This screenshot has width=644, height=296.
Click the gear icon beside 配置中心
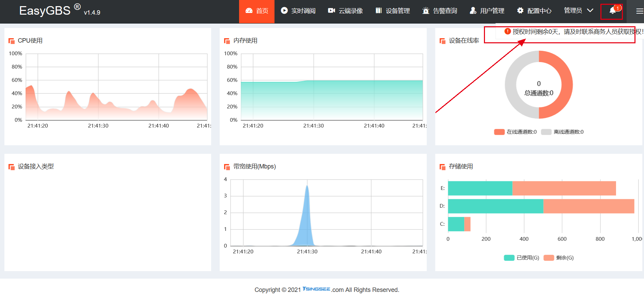coord(520,11)
